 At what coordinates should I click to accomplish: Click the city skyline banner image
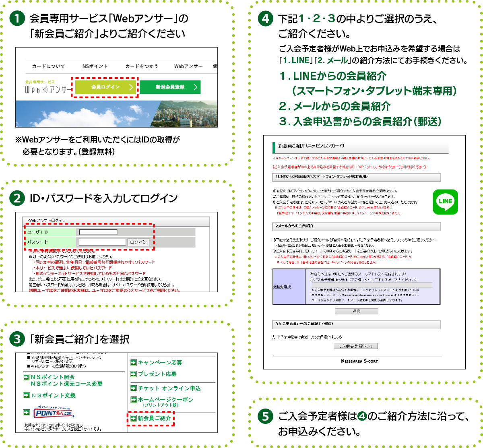tap(116, 114)
